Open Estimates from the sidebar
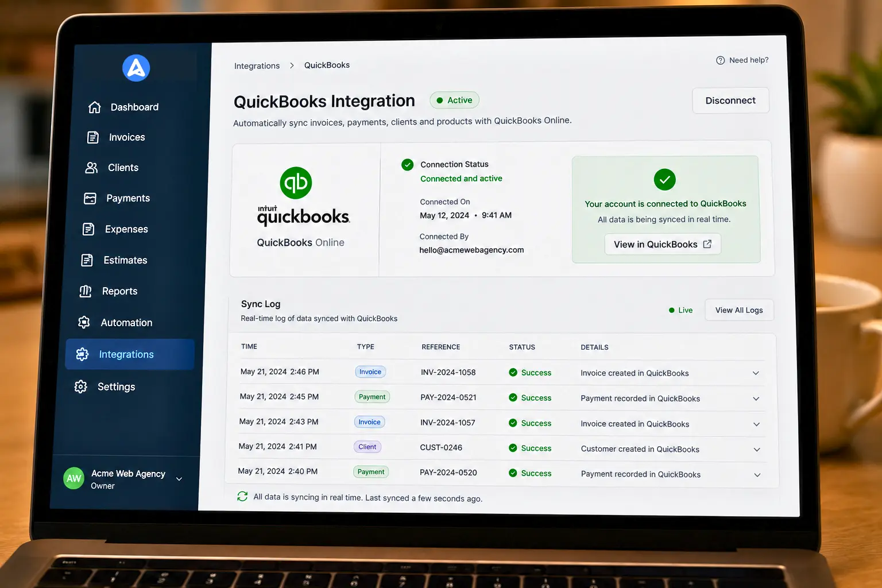 click(125, 260)
